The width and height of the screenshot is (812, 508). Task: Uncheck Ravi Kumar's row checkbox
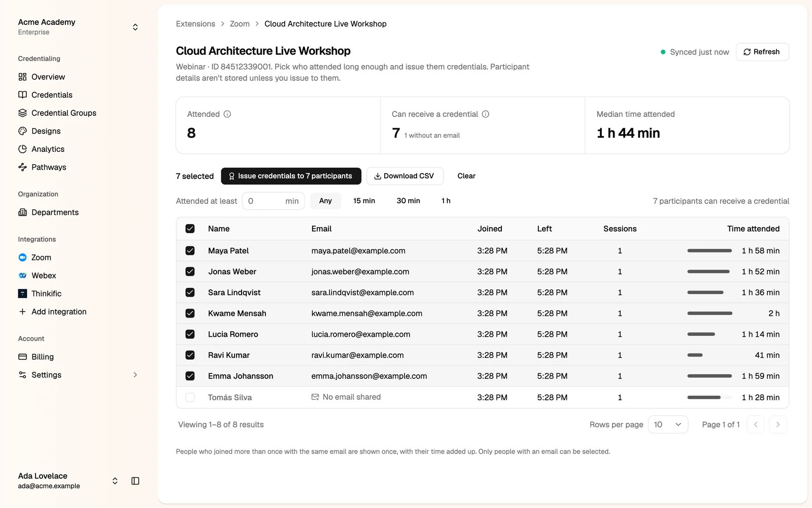(x=190, y=355)
